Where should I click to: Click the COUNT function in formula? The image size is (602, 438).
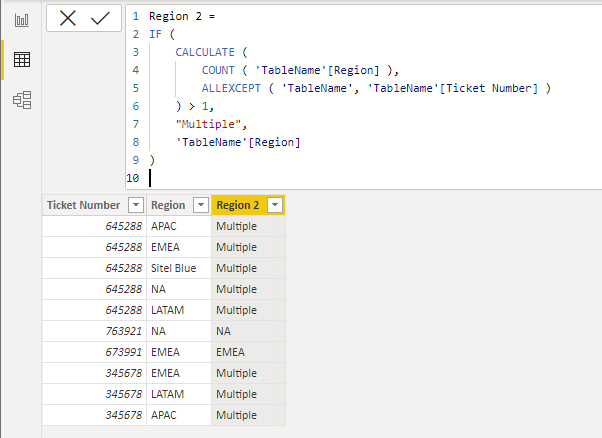pyautogui.click(x=218, y=70)
